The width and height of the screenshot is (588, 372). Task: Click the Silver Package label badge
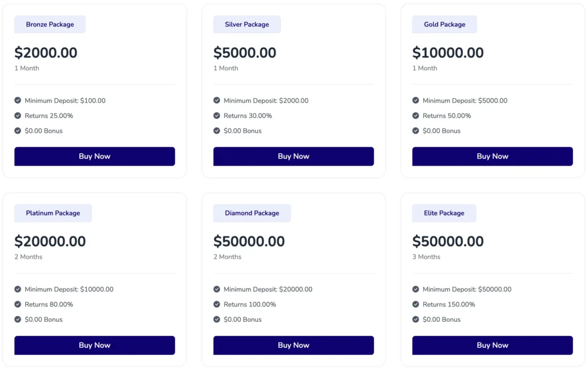tap(247, 25)
